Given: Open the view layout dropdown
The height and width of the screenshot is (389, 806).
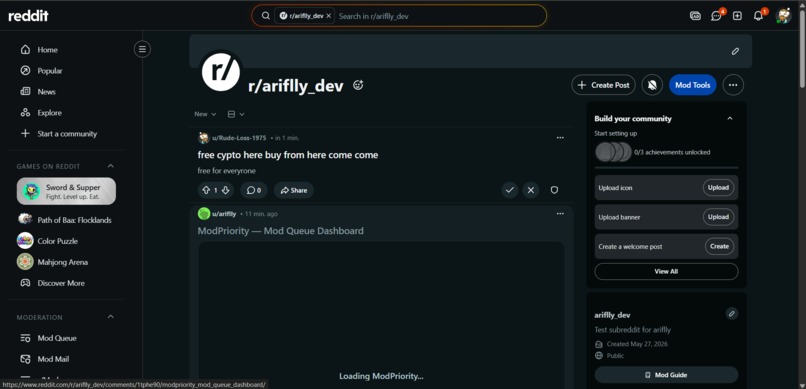Looking at the screenshot, I should pyautogui.click(x=236, y=114).
